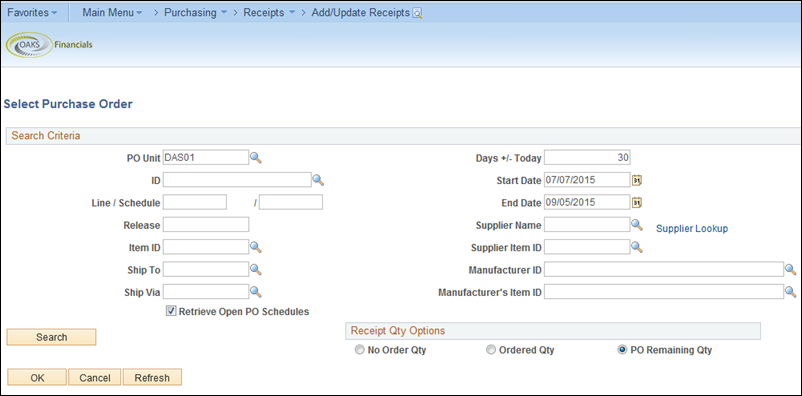
Task: Open the PO Unit lookup magnifier
Action: pyautogui.click(x=256, y=158)
